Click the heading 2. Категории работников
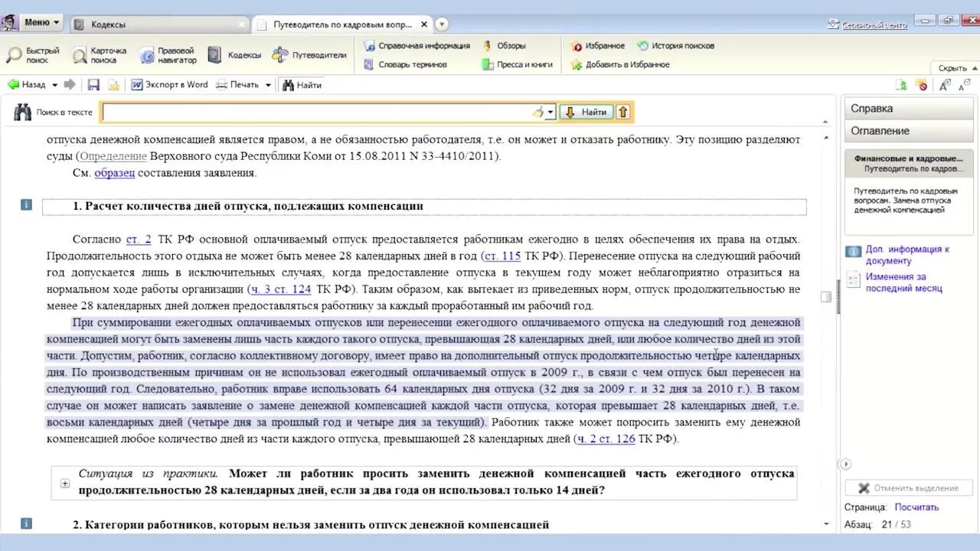980x551 pixels. (311, 525)
